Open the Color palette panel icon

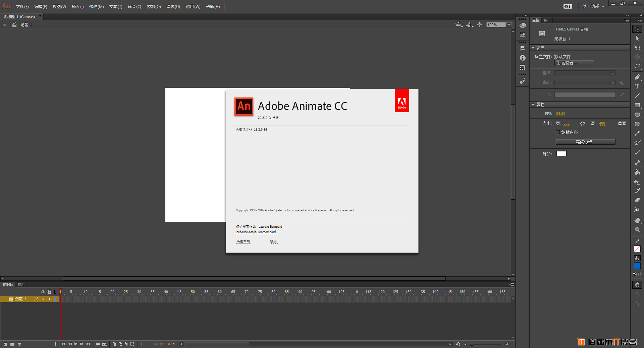point(523,25)
